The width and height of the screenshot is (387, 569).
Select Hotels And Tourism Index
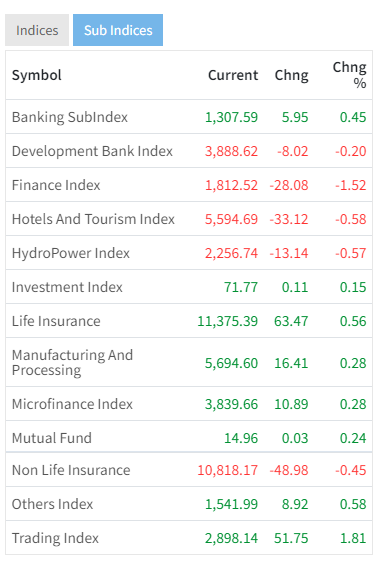189,219
